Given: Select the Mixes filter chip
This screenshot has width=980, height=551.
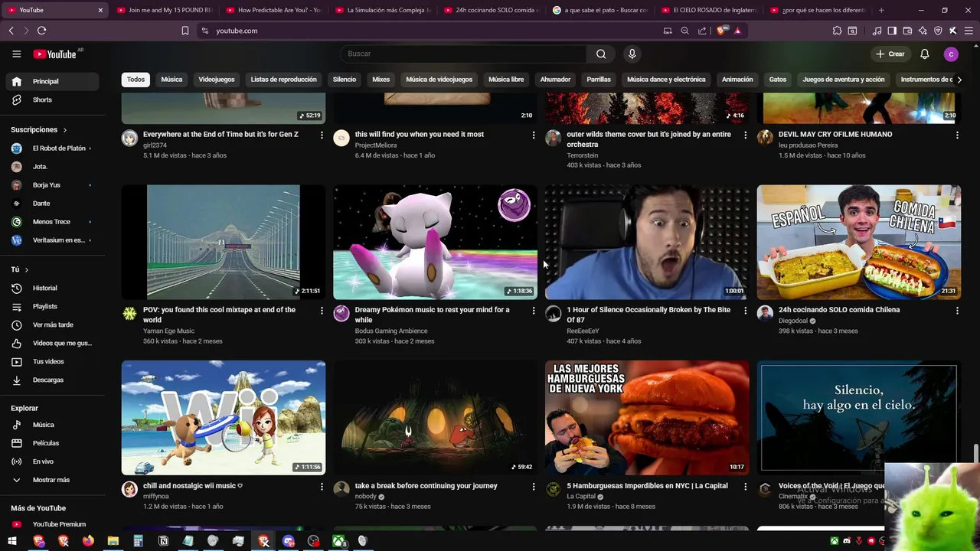Looking at the screenshot, I should coord(381,80).
